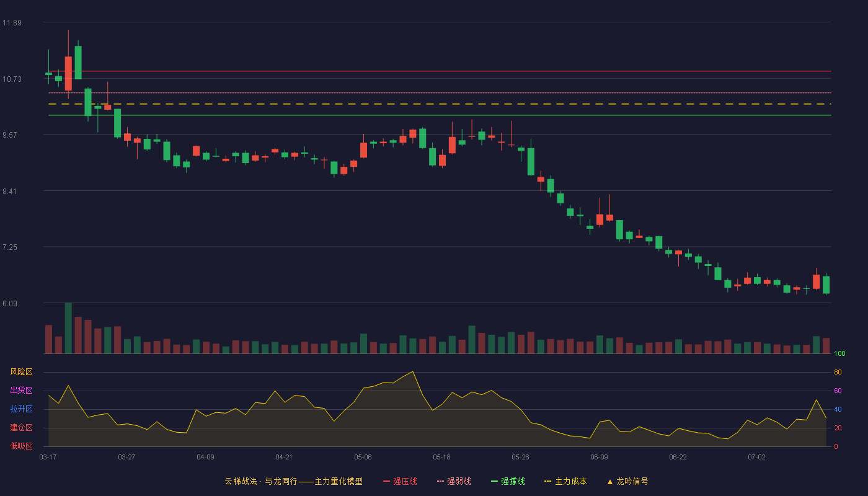Click the tallest green volume bar
The image size is (868, 496).
tap(68, 328)
